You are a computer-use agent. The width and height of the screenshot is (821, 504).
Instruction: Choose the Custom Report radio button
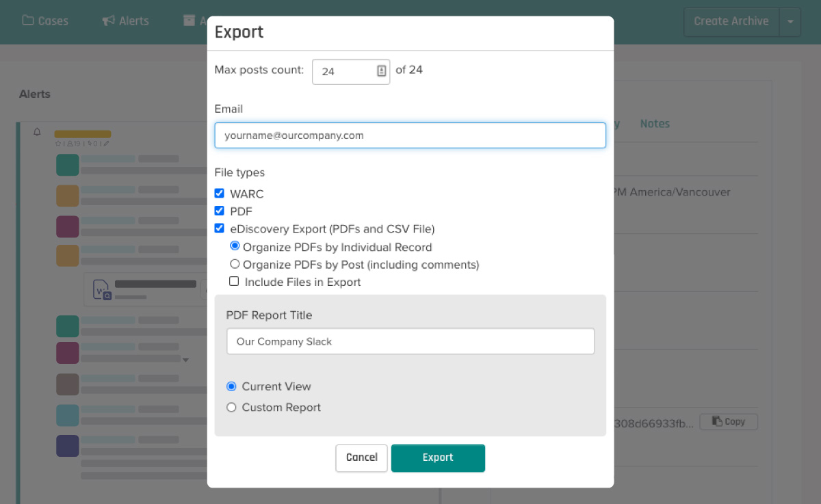[231, 408]
